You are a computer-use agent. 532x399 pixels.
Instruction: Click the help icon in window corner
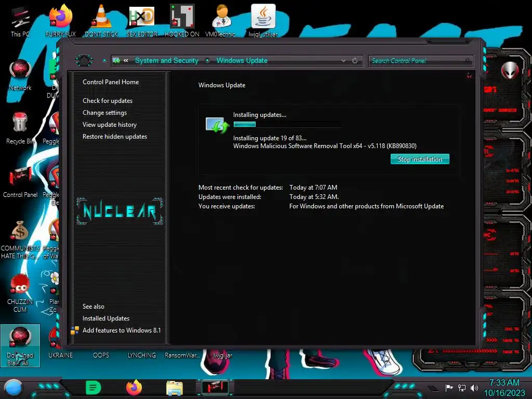pyautogui.click(x=469, y=75)
